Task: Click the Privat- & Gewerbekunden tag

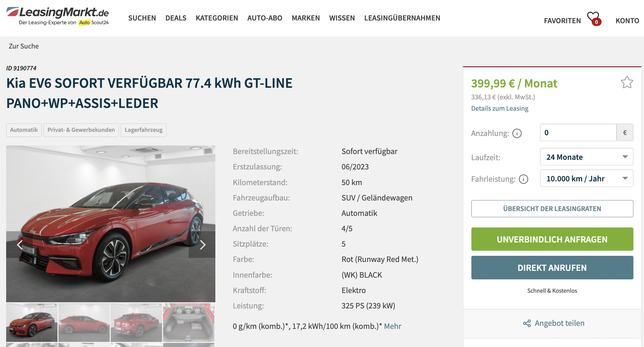Action: coord(81,130)
